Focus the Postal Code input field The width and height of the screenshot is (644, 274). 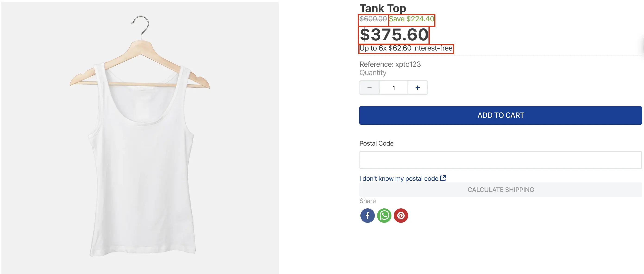coord(500,160)
